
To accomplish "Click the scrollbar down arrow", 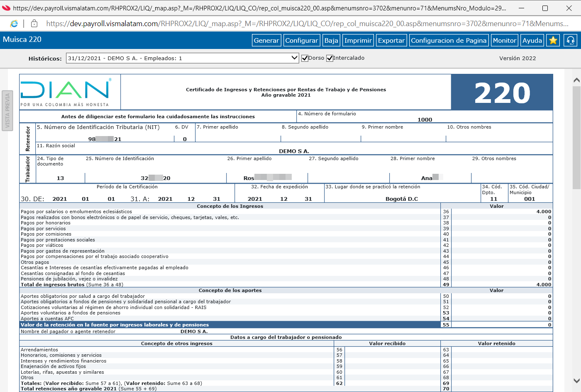I will click(x=576, y=380).
